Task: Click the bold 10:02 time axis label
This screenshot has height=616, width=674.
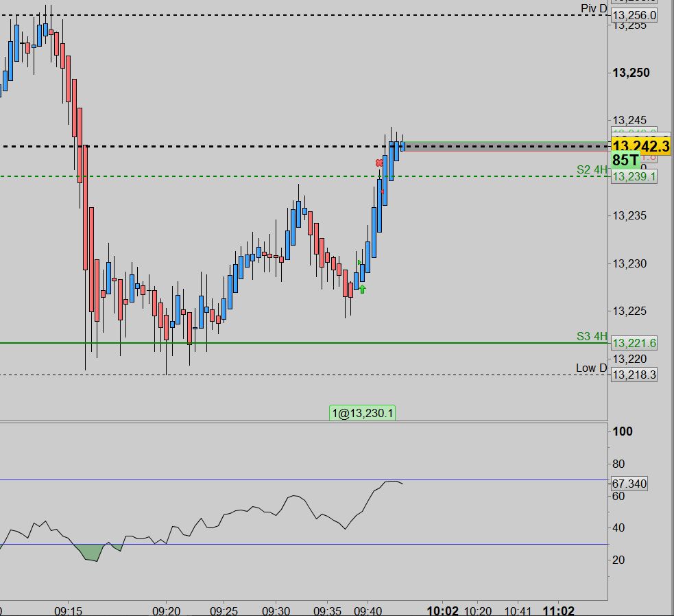Action: click(442, 611)
